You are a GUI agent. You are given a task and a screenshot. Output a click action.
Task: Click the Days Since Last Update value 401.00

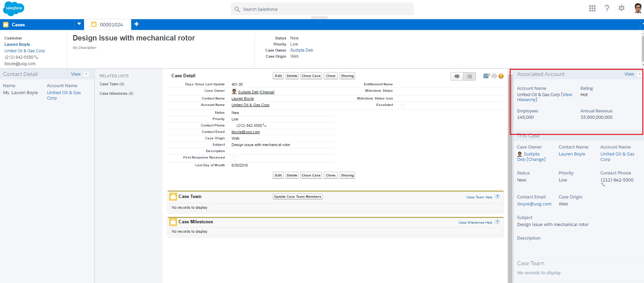(x=237, y=84)
